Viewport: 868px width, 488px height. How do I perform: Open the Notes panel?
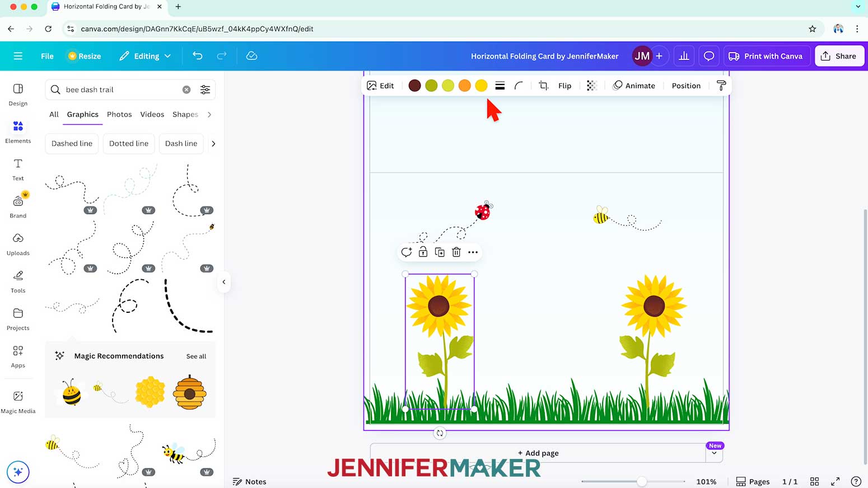coord(250,481)
